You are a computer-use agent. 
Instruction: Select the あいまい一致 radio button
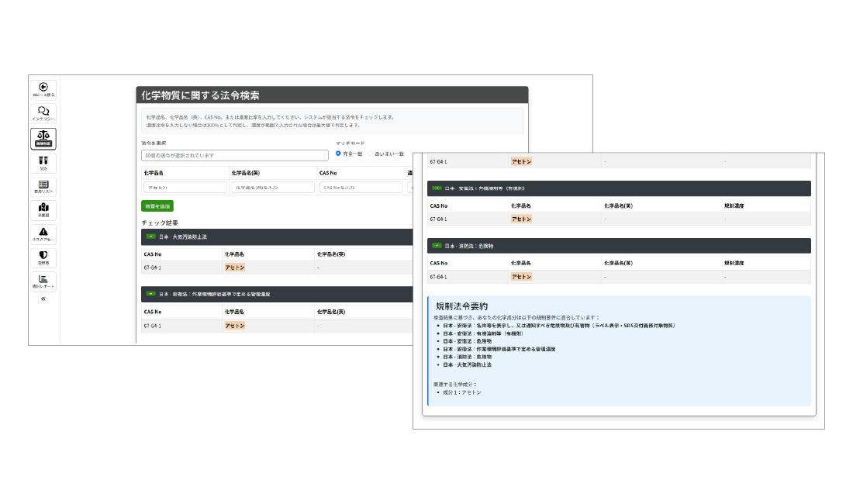[370, 154]
